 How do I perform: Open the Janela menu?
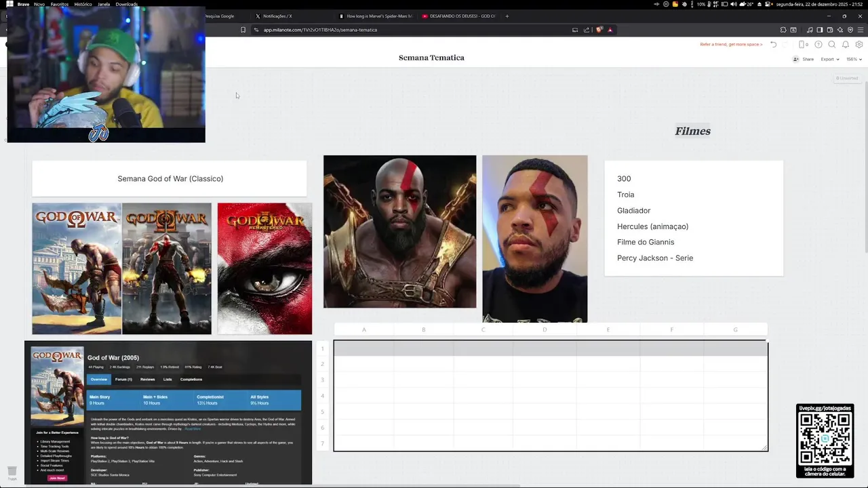click(x=104, y=4)
